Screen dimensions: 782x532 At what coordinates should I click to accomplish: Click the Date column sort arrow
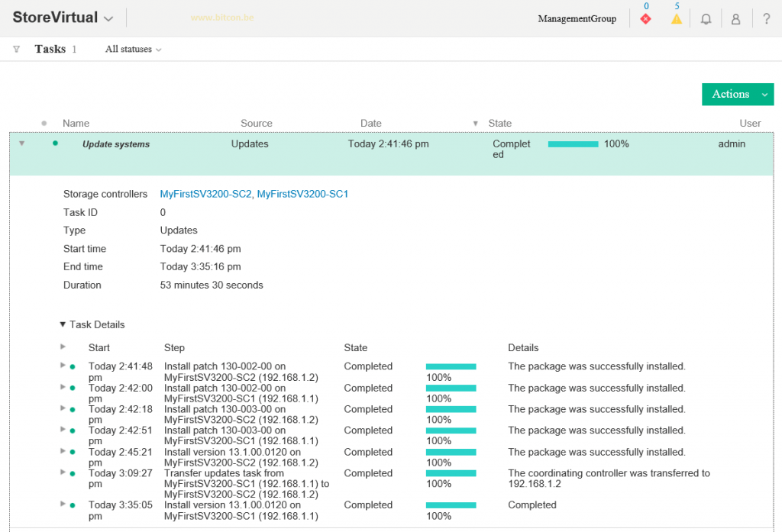point(475,123)
